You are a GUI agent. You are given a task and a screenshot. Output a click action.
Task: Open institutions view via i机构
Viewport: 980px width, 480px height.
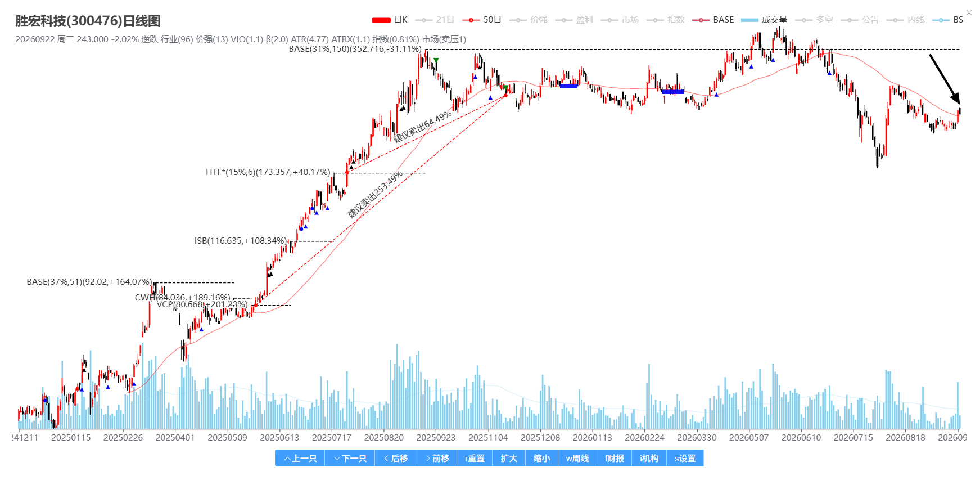point(649,459)
